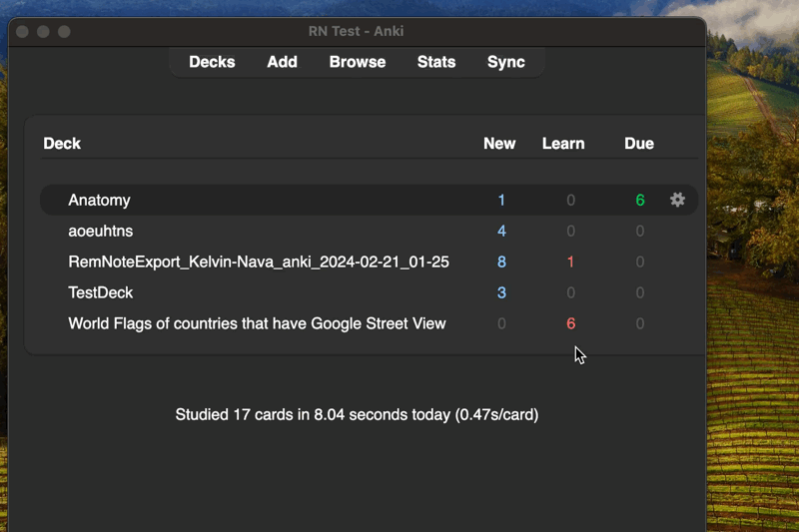Viewport: 799px width, 532px height.
Task: Open the aoeuhtns deck
Action: (x=100, y=231)
